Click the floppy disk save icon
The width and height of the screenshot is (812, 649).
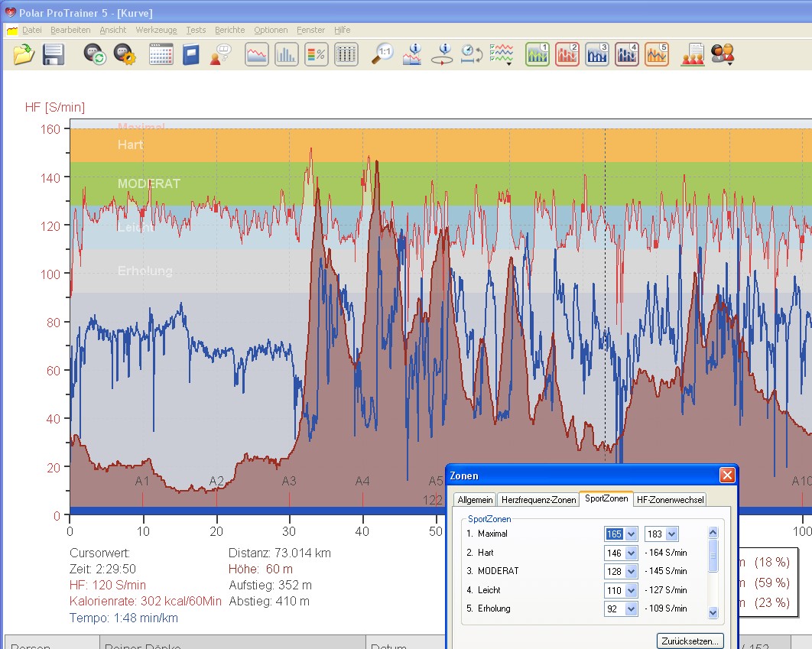(53, 54)
